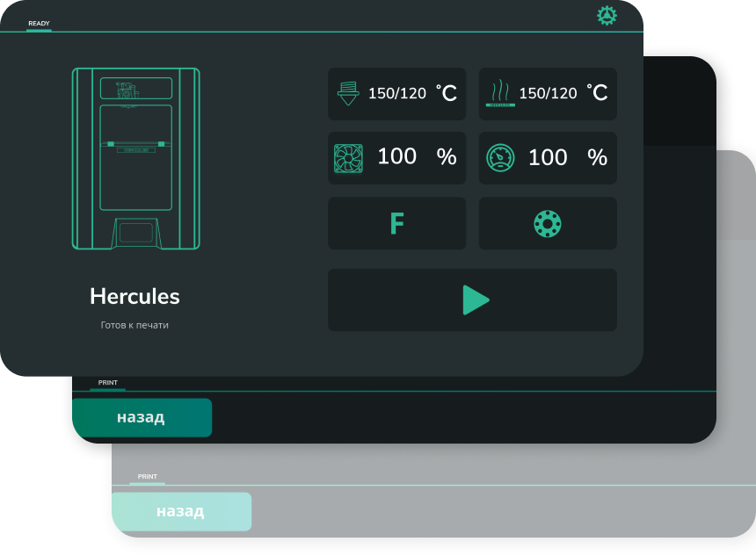The width and height of the screenshot is (756, 556).
Task: Open the F filament button
Action: pyautogui.click(x=396, y=223)
